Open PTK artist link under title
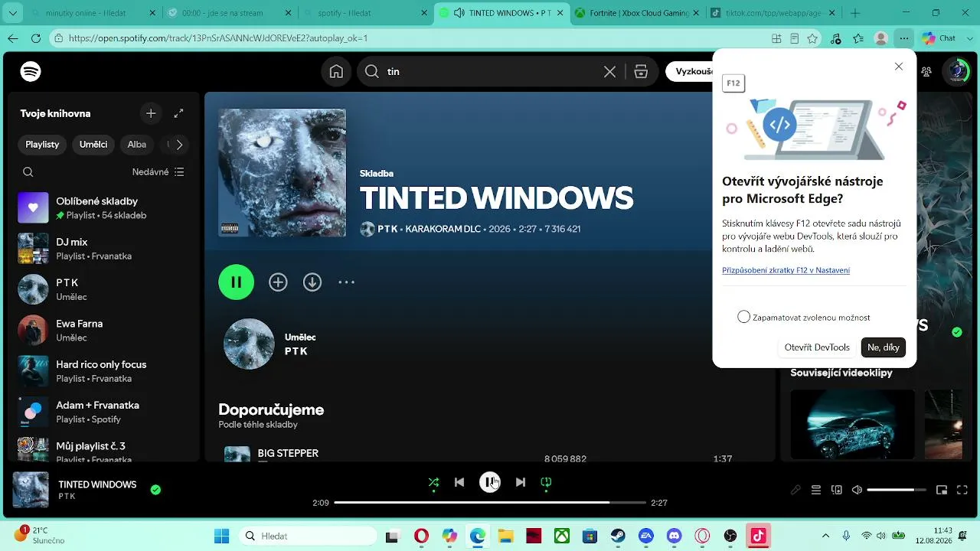This screenshot has height=551, width=980. click(x=387, y=229)
